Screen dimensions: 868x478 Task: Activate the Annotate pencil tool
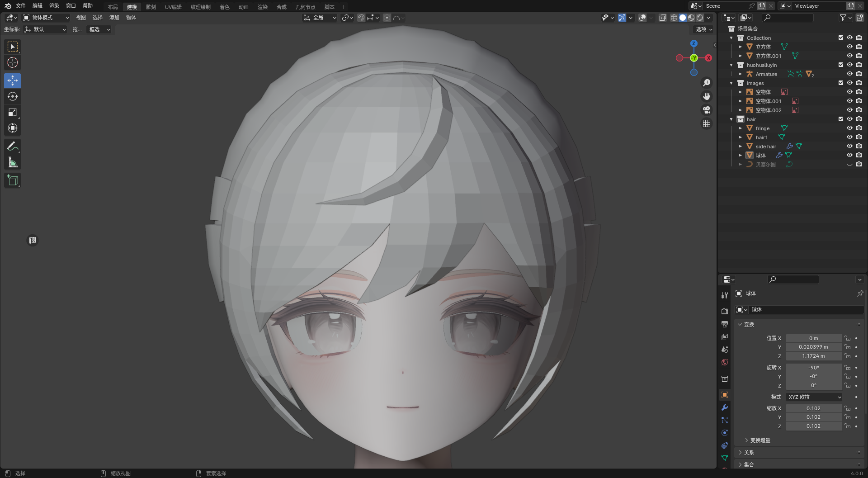click(13, 147)
